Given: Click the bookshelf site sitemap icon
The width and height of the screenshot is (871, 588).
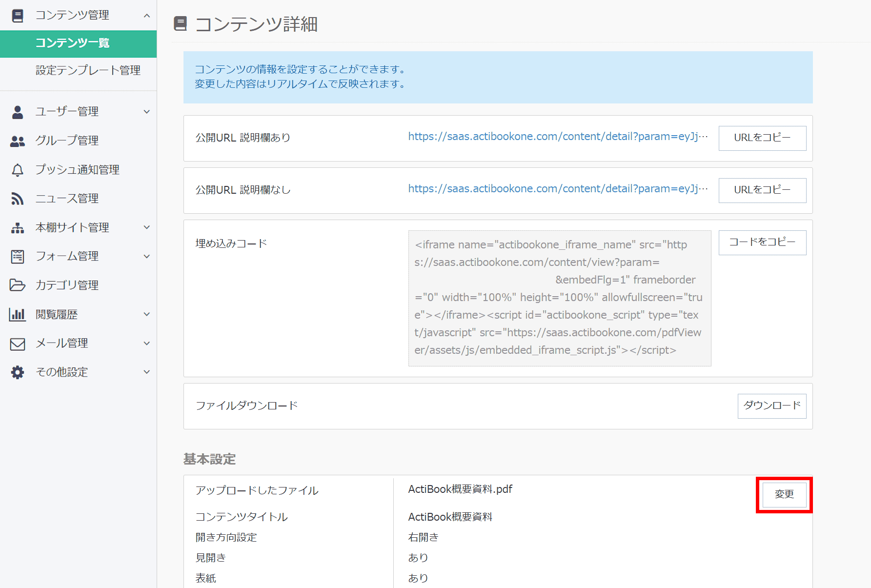Looking at the screenshot, I should coord(18,227).
